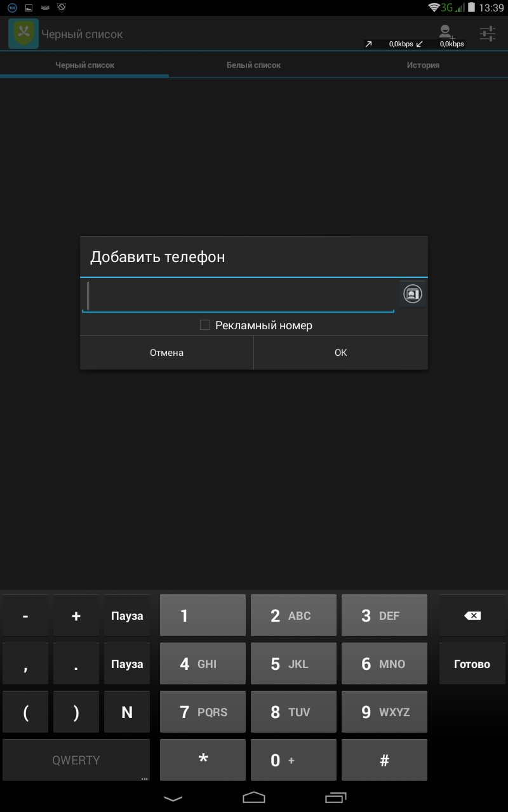Tap the battery icon in status bar
The image size is (508, 812).
tap(471, 8)
